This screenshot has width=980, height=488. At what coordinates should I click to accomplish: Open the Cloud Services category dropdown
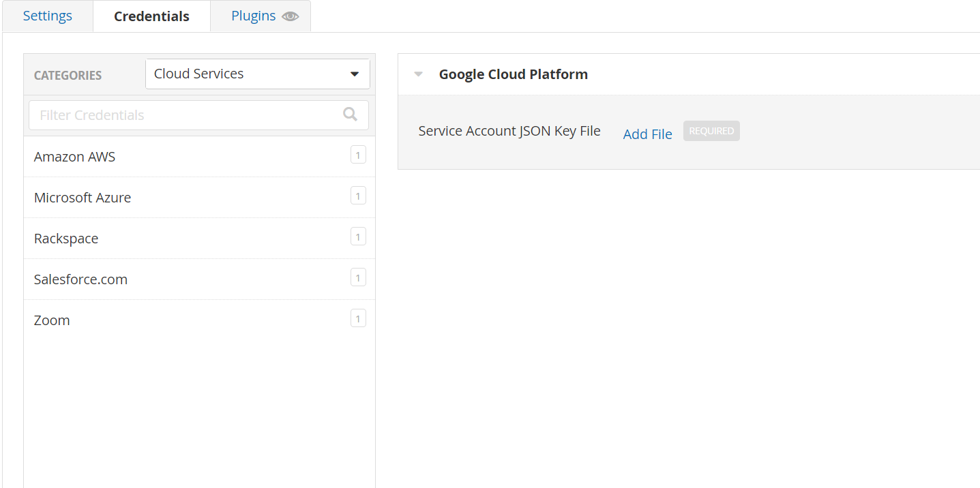pyautogui.click(x=258, y=74)
